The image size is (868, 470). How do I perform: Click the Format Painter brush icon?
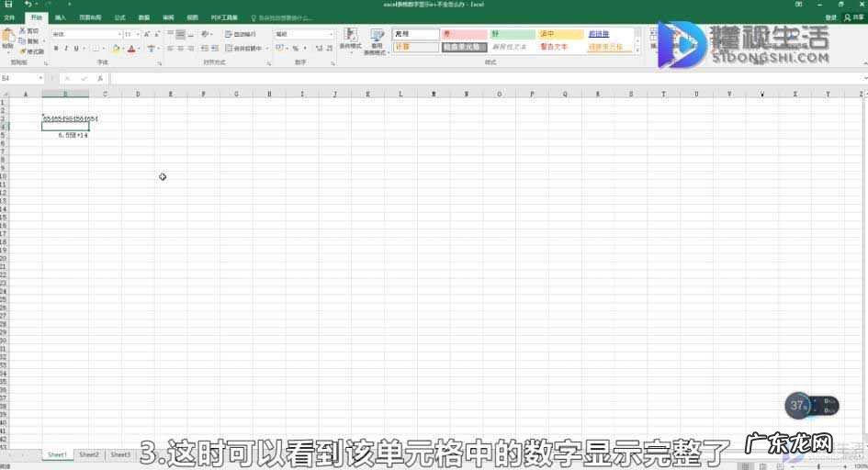(x=23, y=51)
